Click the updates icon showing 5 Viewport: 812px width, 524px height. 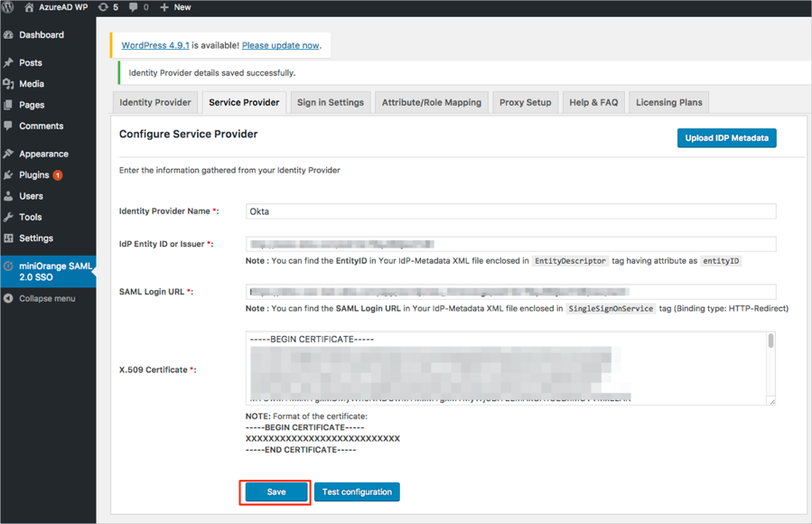click(x=107, y=7)
